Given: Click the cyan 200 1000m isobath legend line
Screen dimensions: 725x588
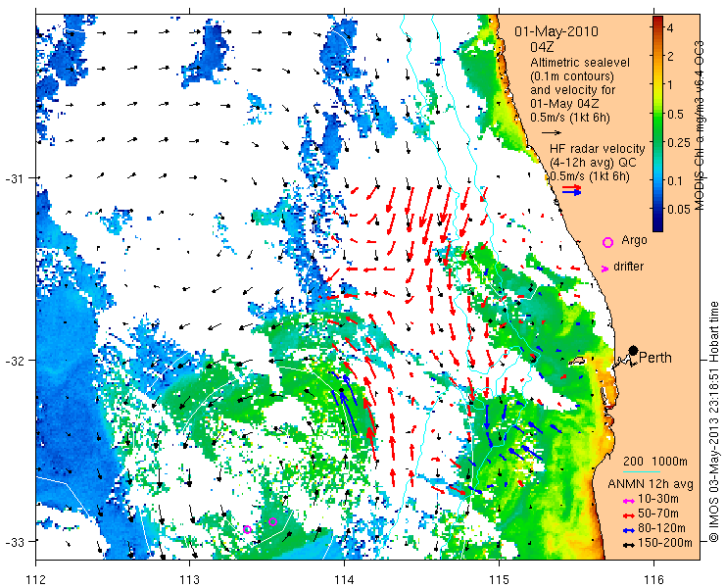Looking at the screenshot, I should point(642,472).
